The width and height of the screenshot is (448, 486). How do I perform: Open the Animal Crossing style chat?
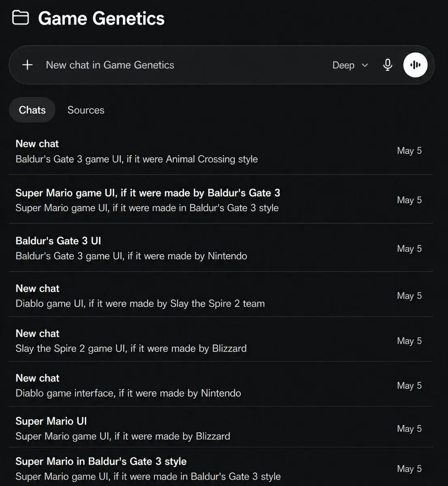[x=221, y=151]
